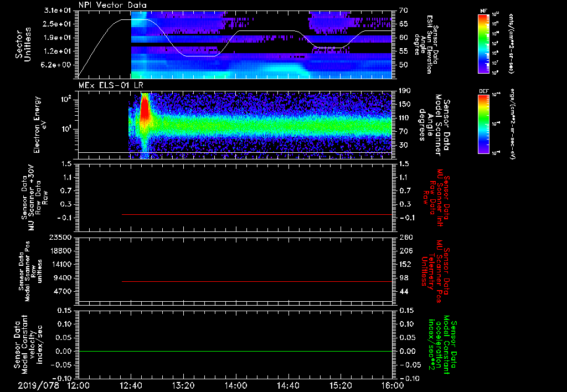Click the '152' telemetry tick value
The height and width of the screenshot is (392, 567).
[405, 264]
